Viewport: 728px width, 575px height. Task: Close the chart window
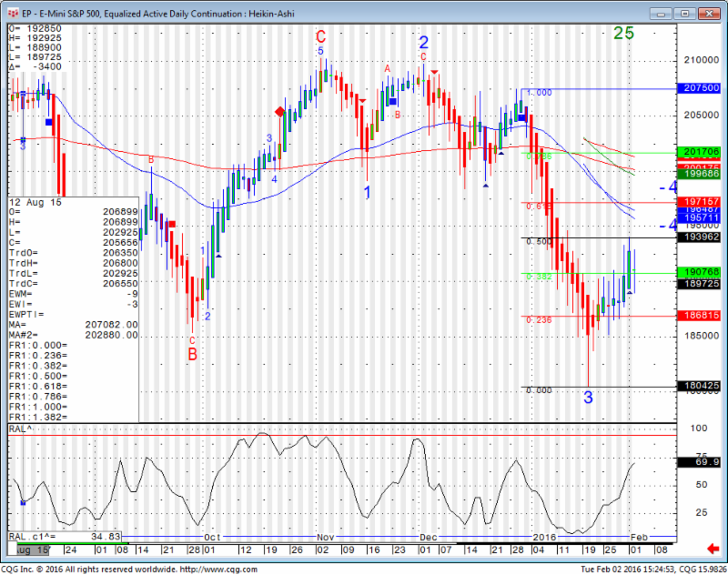pyautogui.click(x=709, y=14)
